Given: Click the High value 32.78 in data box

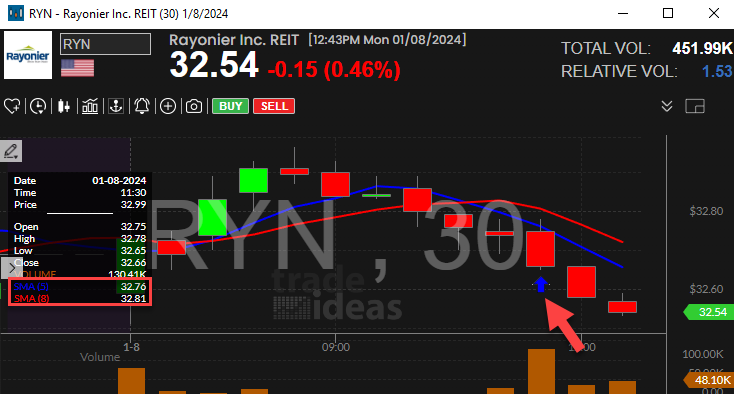Looking at the screenshot, I should click(133, 239).
